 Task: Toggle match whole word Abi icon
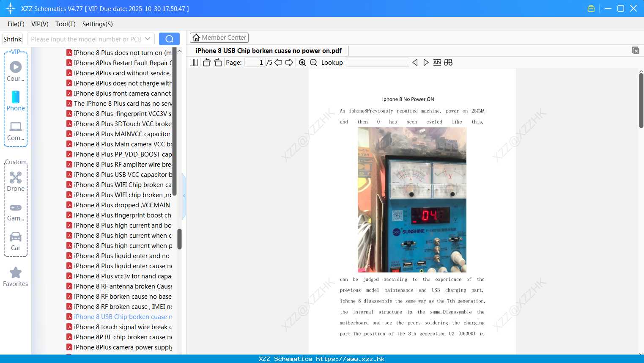click(437, 62)
